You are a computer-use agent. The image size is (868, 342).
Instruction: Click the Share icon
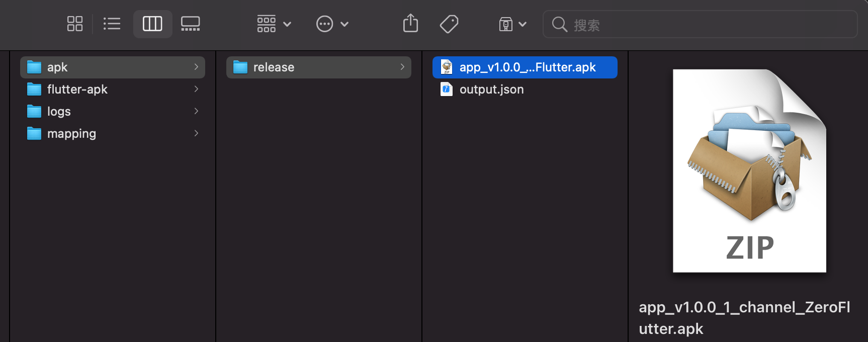point(410,24)
